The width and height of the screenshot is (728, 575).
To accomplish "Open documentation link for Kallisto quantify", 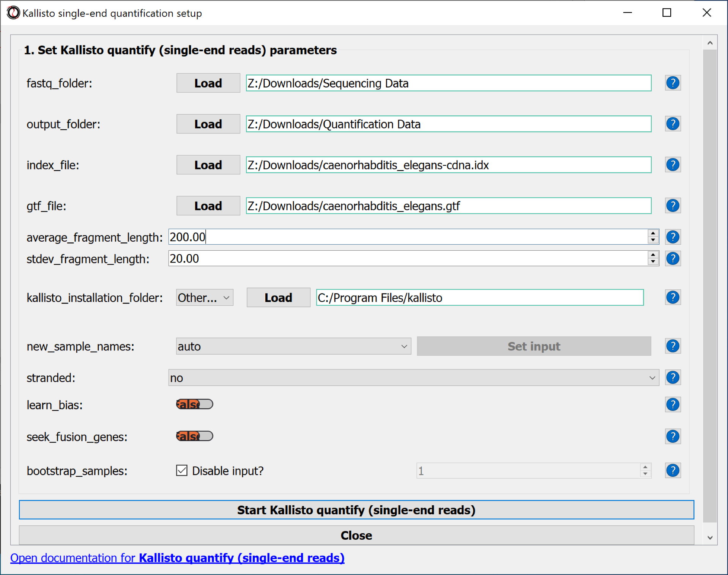I will 177,558.
